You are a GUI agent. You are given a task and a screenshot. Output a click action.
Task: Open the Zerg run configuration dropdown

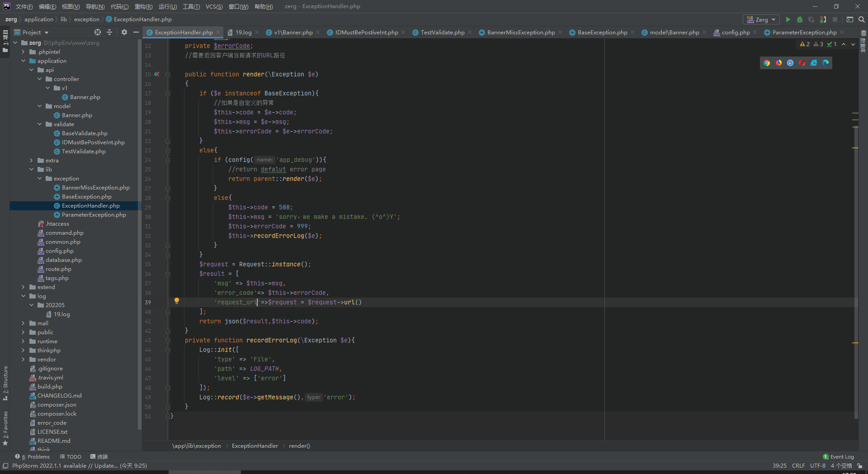761,19
